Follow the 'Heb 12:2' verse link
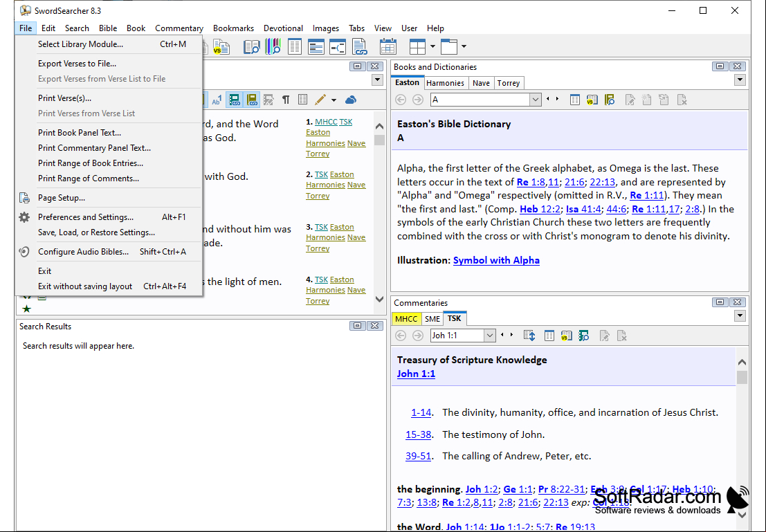The image size is (766, 532). pos(540,209)
